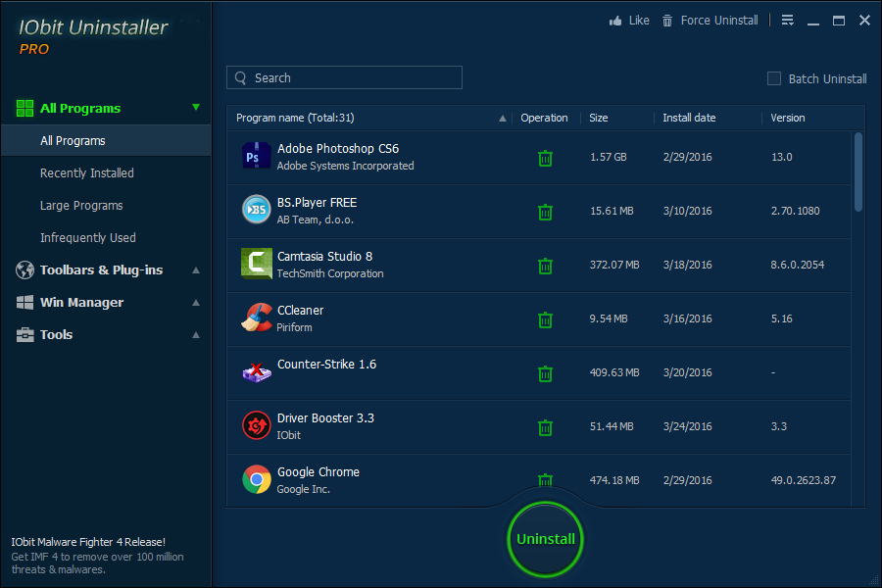
Task: Click the Force Uninstall trash icon
Action: click(x=667, y=21)
